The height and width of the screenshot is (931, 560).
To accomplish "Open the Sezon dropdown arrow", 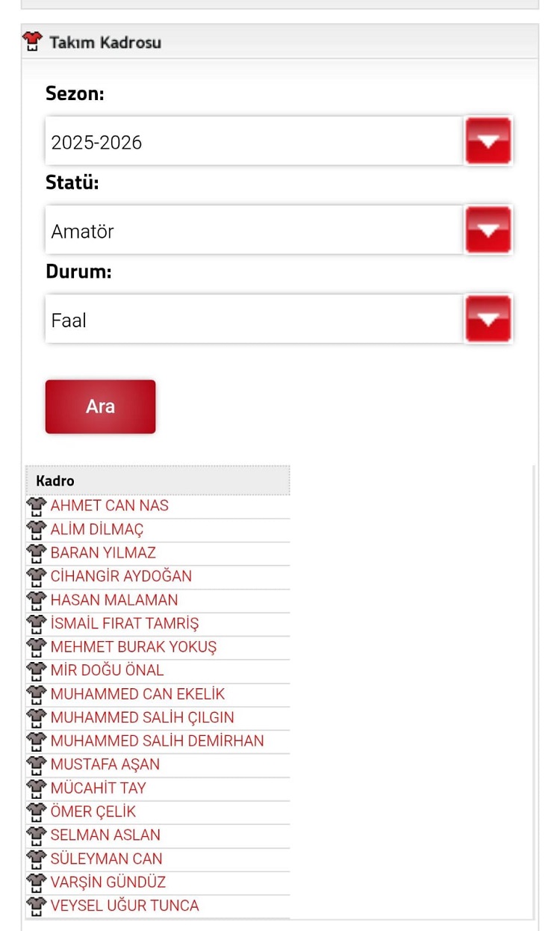I will 488,140.
